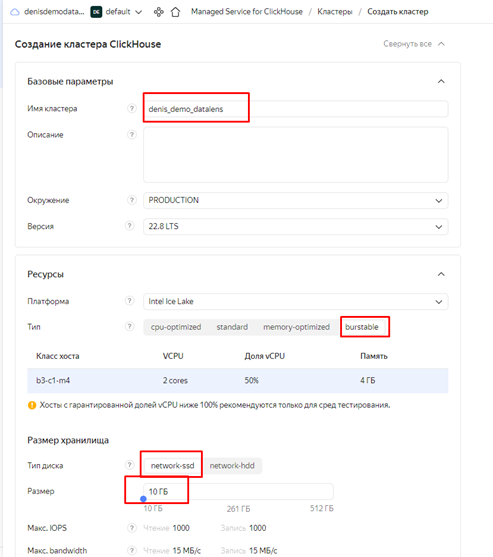Open help icon for Версия

[x=130, y=226]
